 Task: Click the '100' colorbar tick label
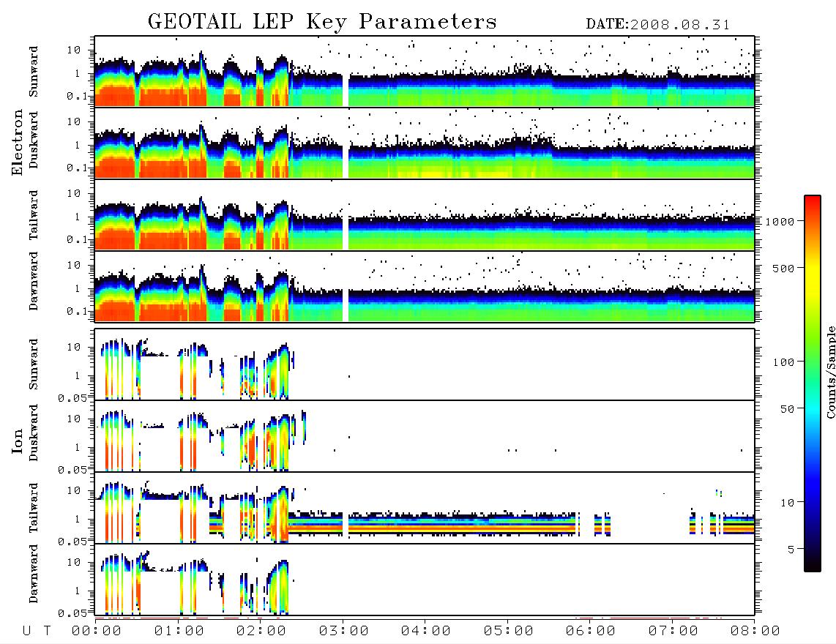click(x=783, y=362)
